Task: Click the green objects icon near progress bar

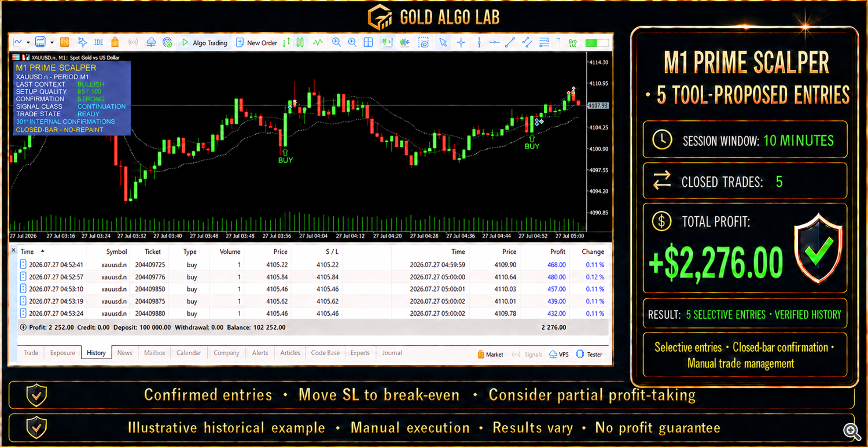Action: click(x=573, y=42)
